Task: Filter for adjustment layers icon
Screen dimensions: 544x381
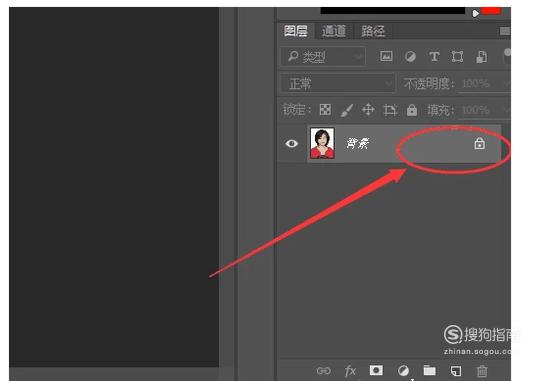Action: pos(410,57)
